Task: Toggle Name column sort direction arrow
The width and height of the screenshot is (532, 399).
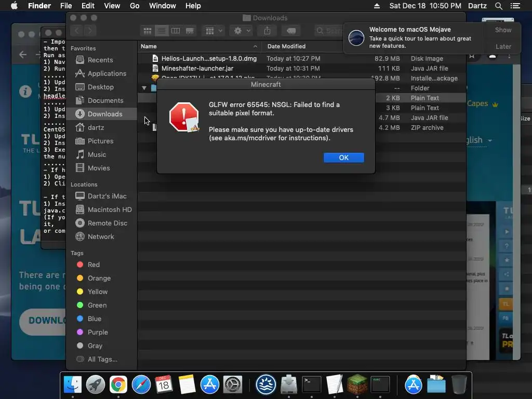Action: pos(255,46)
